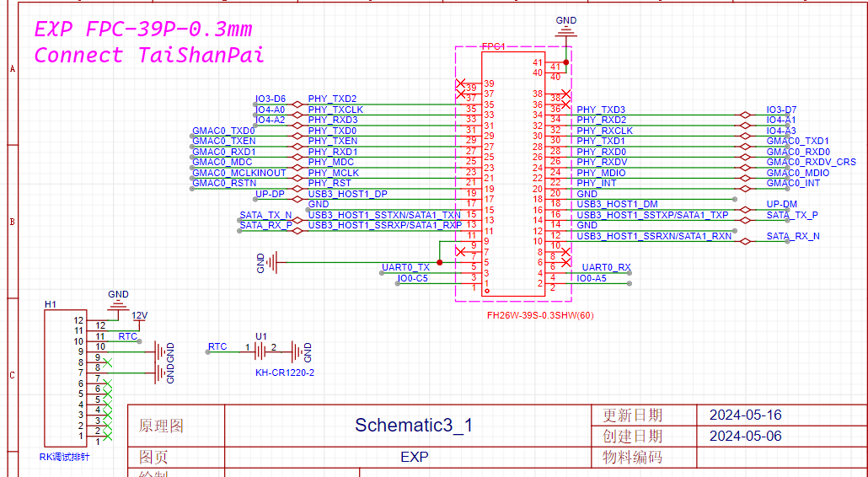Select the red junction dot at pin 41

565,62
